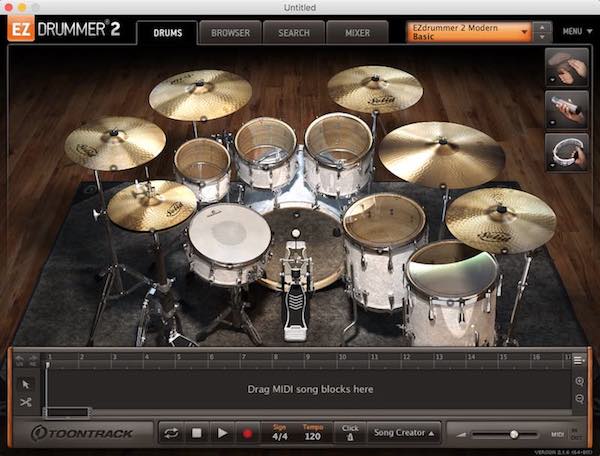Select the arrow pointer tool
Viewport: 600px width, 456px height.
pos(26,383)
